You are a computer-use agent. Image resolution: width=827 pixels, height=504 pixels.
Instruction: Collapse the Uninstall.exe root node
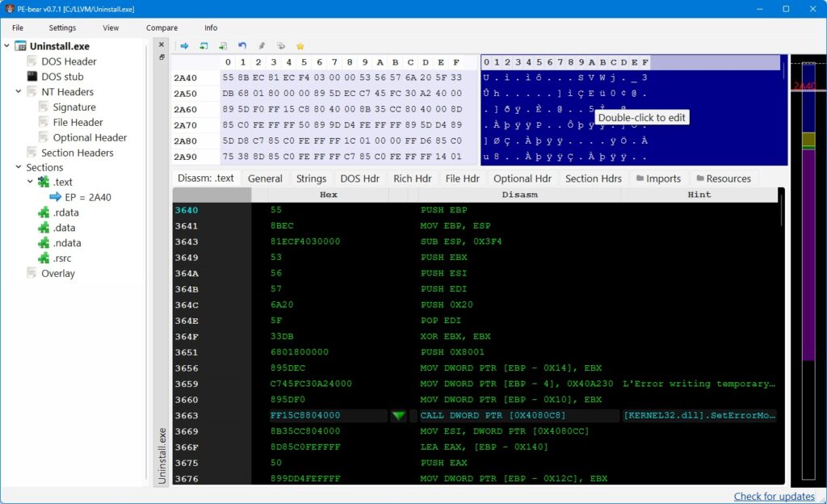7,46
